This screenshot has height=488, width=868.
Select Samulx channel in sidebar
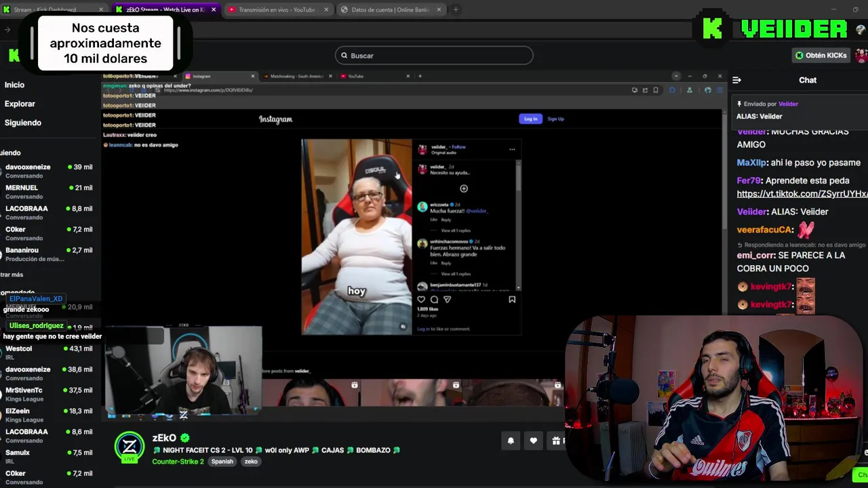47,457
